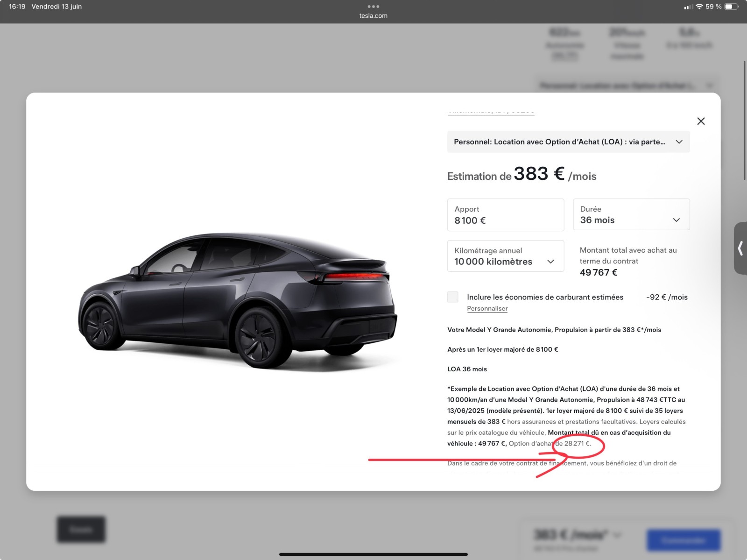The image size is (747, 560).
Task: Select 'Après un 1er loyer majoré de 8 100 €'
Action: [503, 349]
